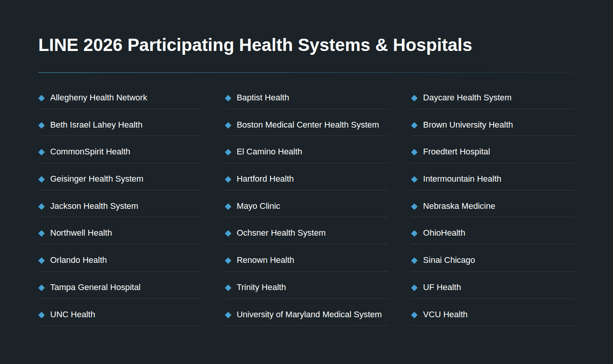Select the Intermountain Health entry
Image resolution: width=613 pixels, height=364 pixels.
tap(493, 179)
